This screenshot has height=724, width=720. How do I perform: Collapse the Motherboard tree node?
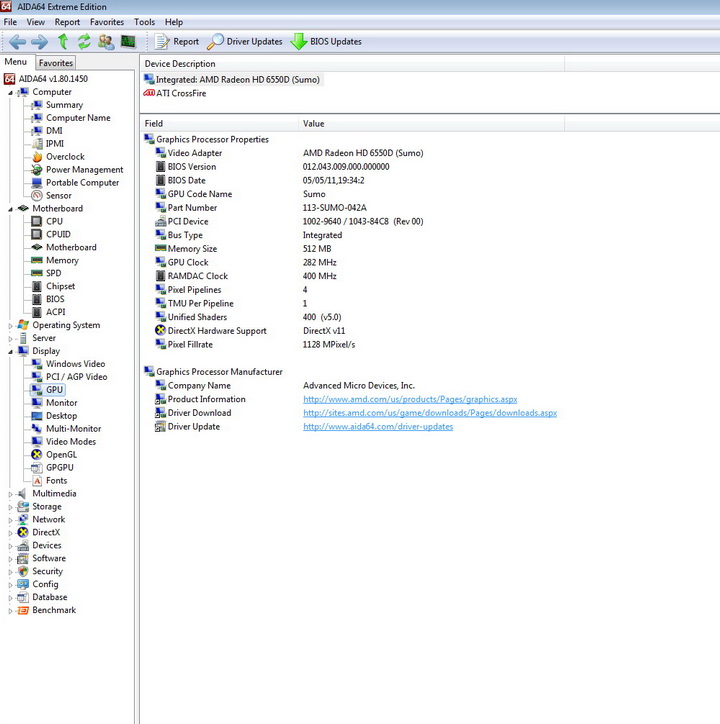click(x=10, y=209)
